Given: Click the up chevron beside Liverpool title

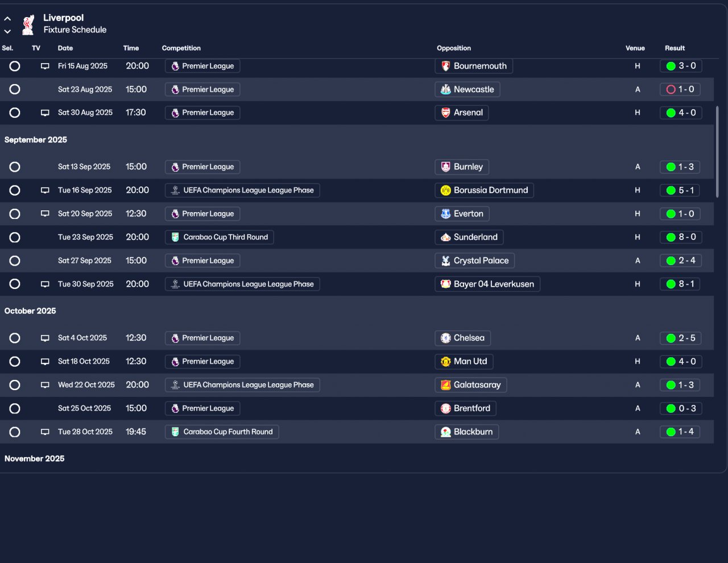Looking at the screenshot, I should pyautogui.click(x=7, y=19).
